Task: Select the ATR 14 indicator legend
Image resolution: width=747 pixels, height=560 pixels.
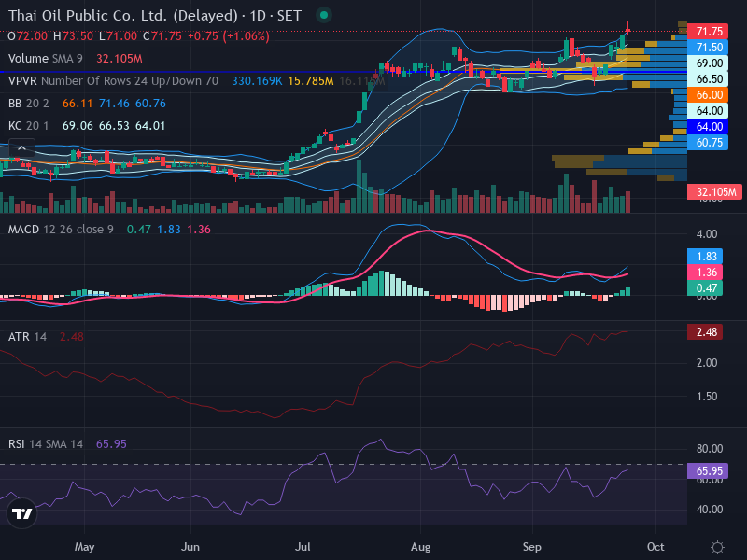Action: (28, 337)
